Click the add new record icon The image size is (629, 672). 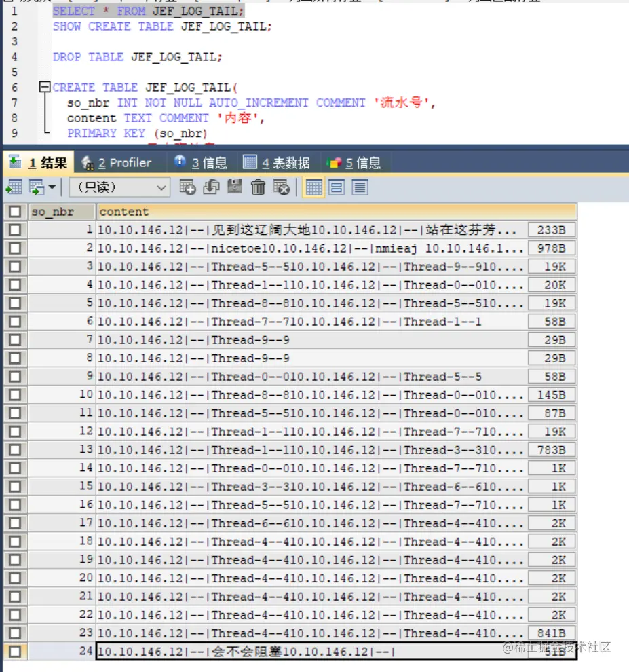188,188
